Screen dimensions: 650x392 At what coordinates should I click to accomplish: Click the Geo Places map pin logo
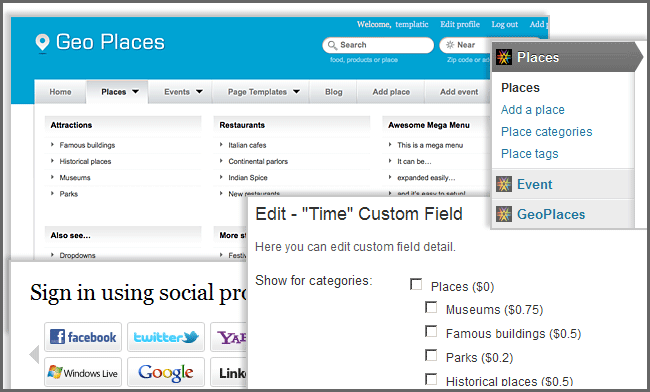point(42,43)
